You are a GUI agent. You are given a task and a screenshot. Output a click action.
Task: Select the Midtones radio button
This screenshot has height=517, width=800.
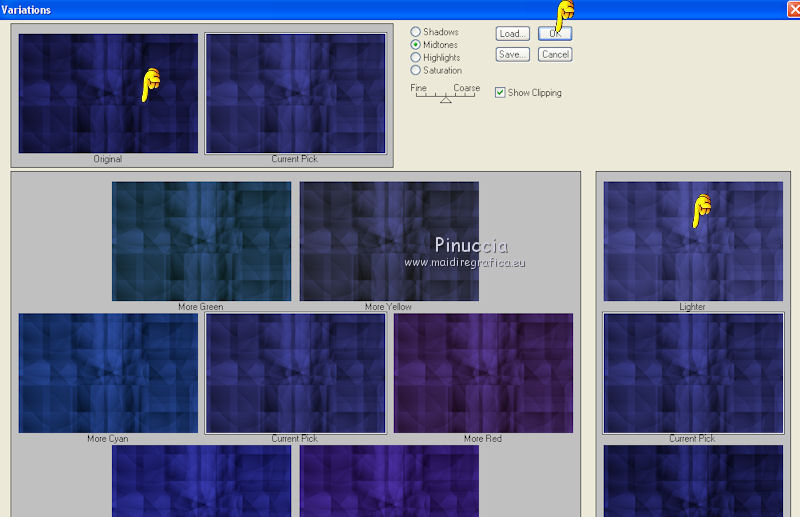click(x=415, y=44)
